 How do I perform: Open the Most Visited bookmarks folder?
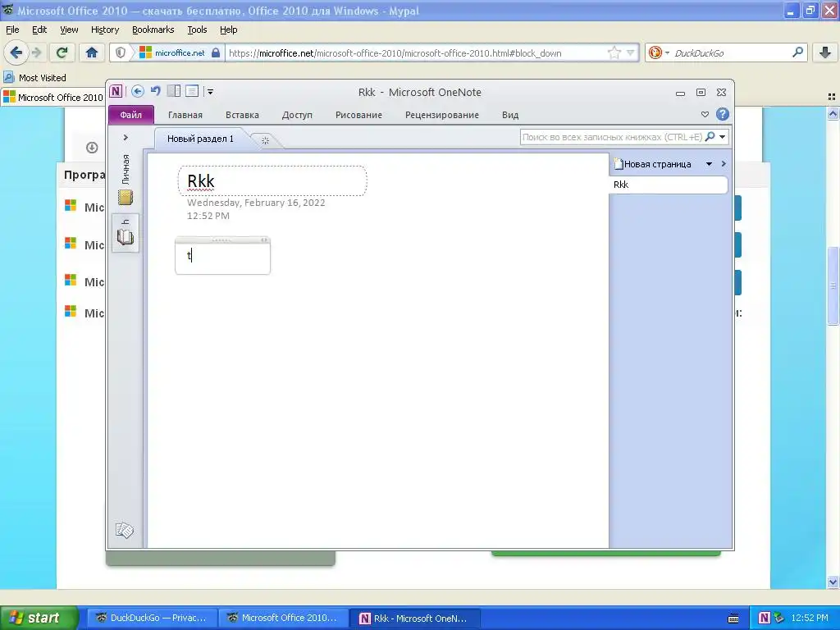pyautogui.click(x=35, y=78)
